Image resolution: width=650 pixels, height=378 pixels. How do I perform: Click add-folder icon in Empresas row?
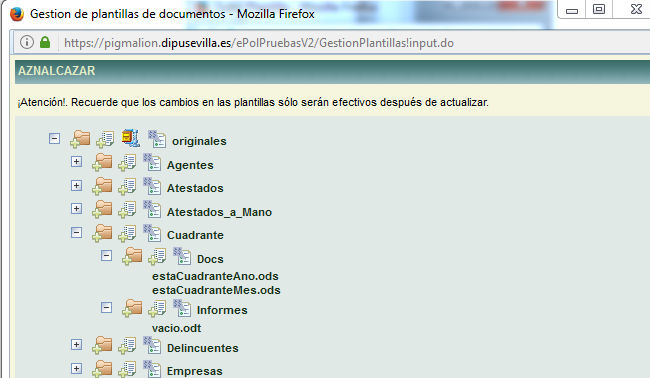click(102, 369)
